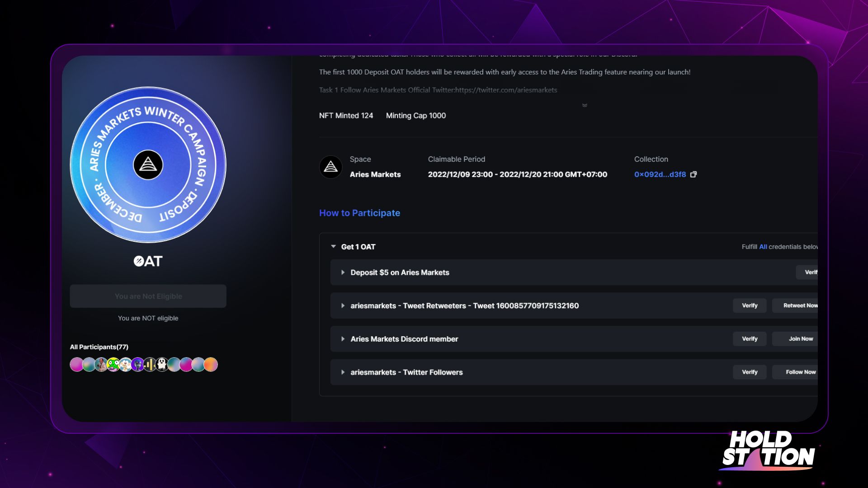868x488 pixels.
Task: Open the Aries Markets space name
Action: 375,174
